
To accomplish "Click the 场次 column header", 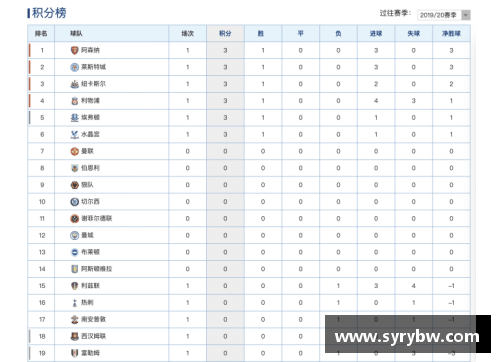I will click(x=187, y=33).
